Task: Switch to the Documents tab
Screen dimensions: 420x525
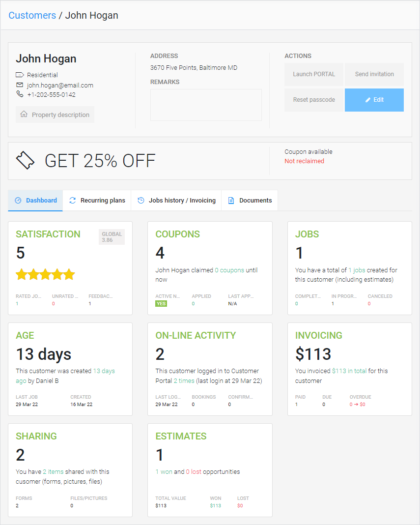Action: (x=250, y=201)
